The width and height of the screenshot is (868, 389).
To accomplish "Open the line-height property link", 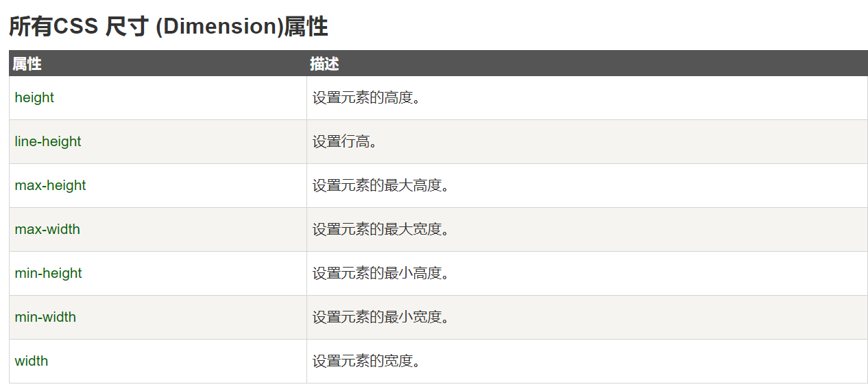I will click(x=48, y=141).
